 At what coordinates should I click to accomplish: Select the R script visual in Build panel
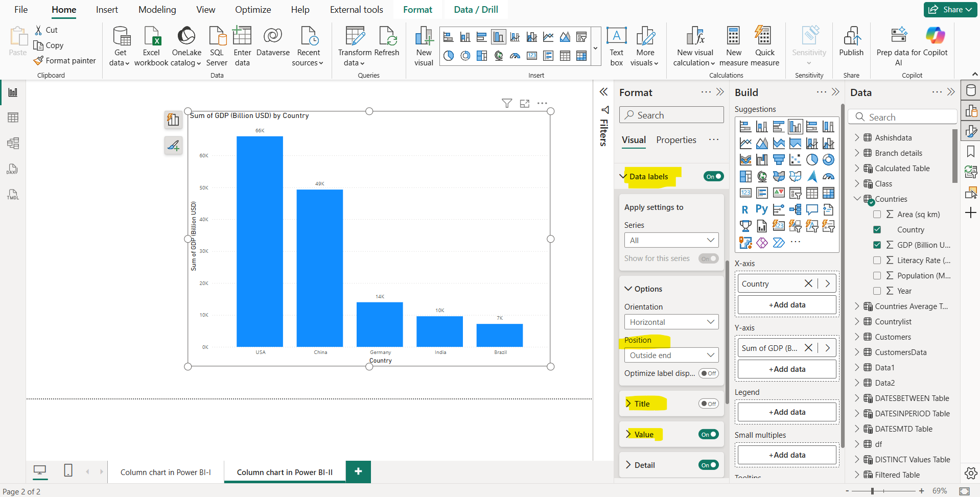(745, 209)
